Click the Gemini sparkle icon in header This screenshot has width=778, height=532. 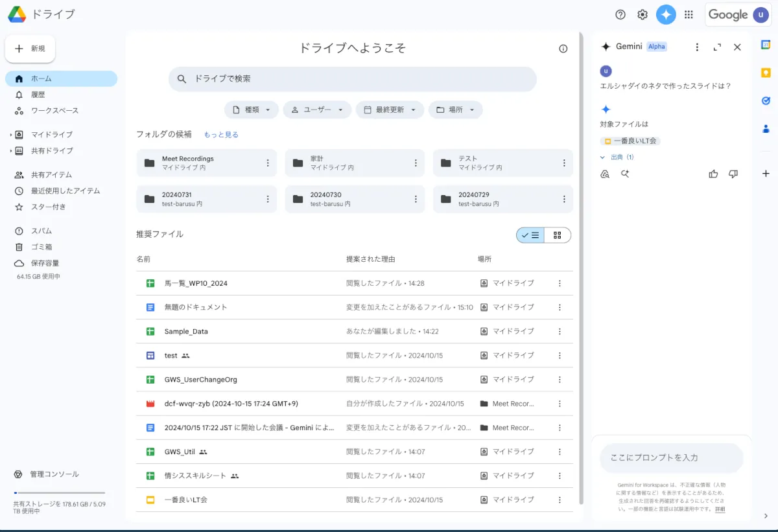(666, 14)
